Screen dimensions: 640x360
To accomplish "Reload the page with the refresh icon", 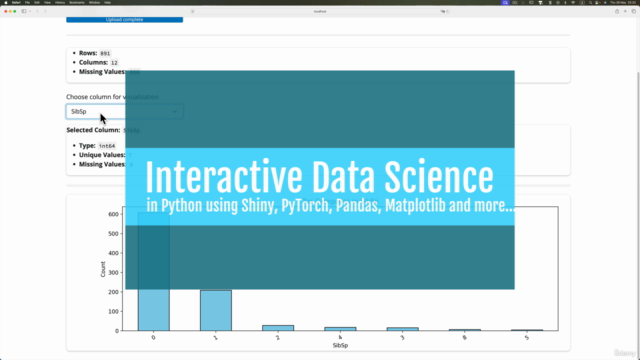I will coord(447,11).
